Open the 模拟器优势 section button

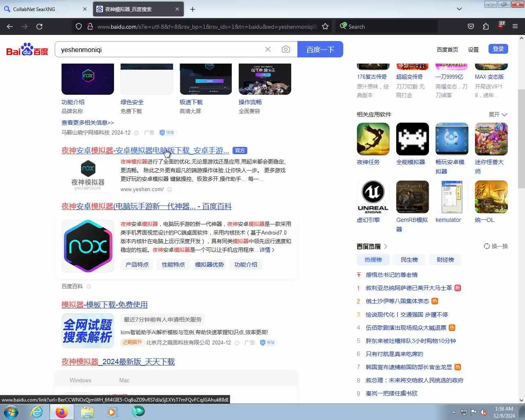point(210,265)
